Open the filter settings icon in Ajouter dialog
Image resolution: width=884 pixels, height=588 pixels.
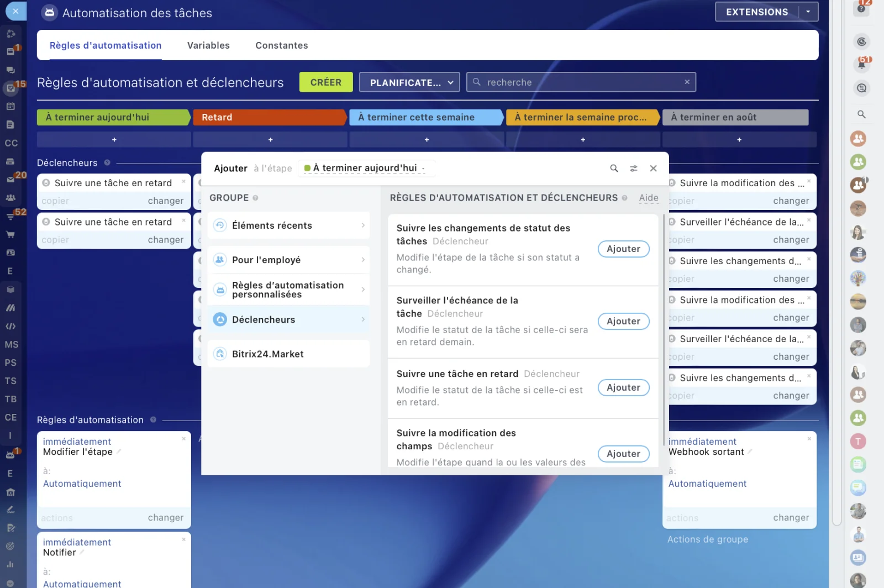pos(634,169)
